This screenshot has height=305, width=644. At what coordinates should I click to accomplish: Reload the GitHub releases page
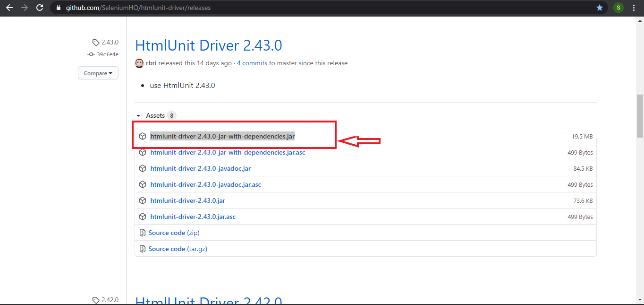tap(40, 8)
